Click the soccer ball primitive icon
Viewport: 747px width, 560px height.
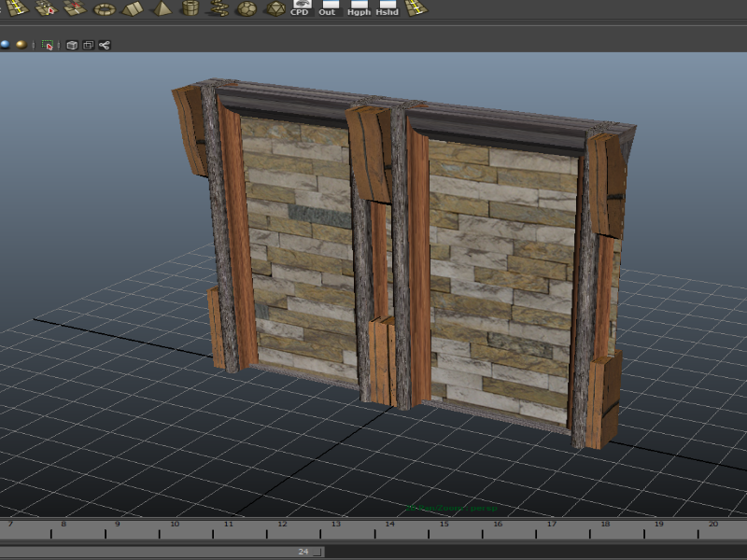[246, 8]
